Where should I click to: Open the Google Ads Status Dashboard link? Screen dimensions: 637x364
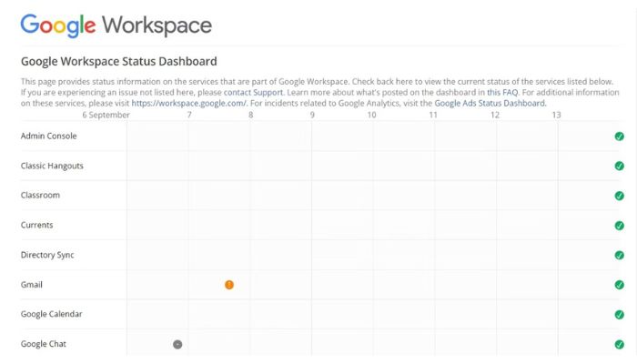coord(490,103)
